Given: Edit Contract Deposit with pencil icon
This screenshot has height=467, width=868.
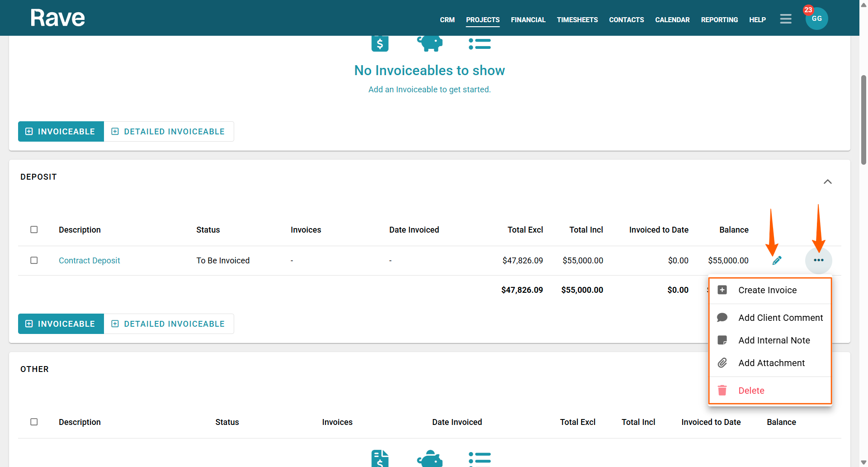Looking at the screenshot, I should click(x=777, y=260).
